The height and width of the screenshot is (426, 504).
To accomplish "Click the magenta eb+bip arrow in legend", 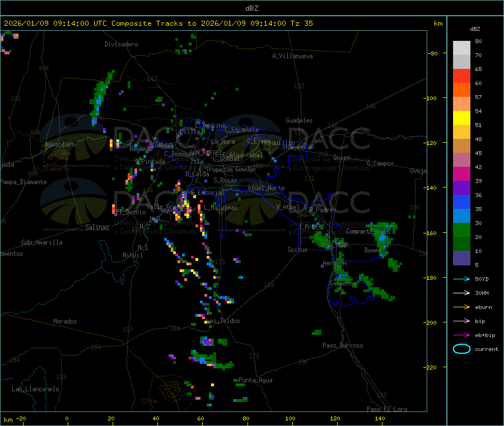I will pos(461,335).
